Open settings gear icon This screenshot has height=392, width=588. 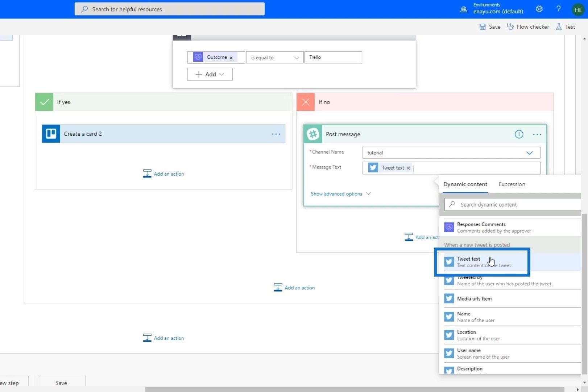click(539, 9)
